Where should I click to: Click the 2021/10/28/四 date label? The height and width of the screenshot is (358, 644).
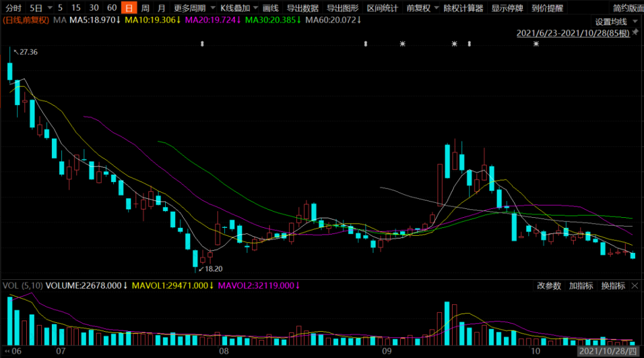click(x=608, y=351)
